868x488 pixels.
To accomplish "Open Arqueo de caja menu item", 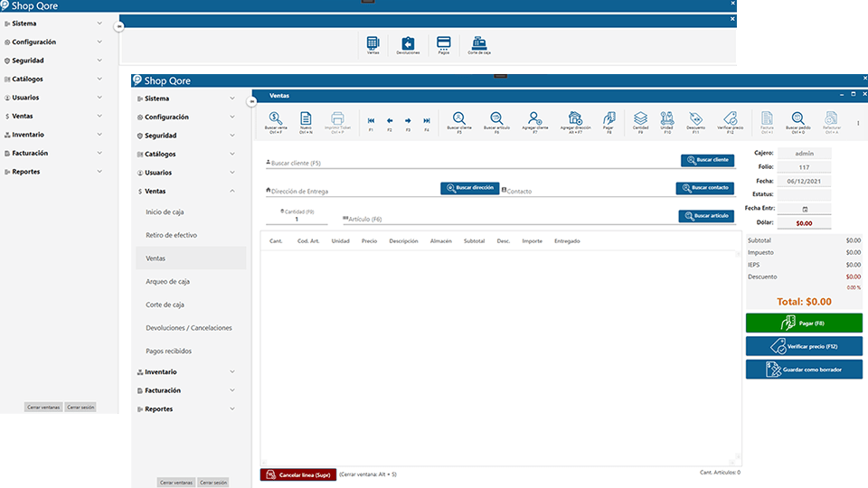I will [x=191, y=282].
